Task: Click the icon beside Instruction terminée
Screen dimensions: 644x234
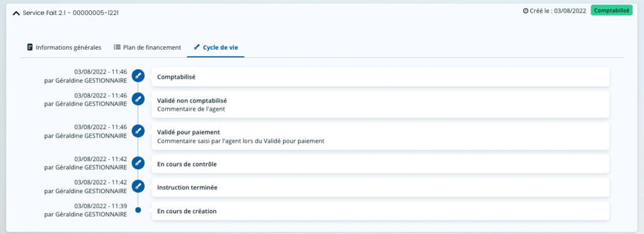Action: pos(138,186)
